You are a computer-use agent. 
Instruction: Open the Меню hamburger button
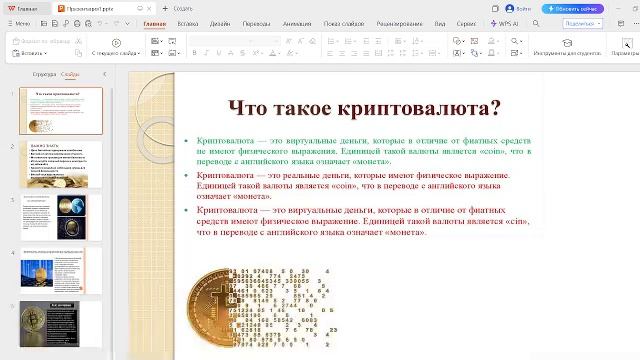(19, 24)
